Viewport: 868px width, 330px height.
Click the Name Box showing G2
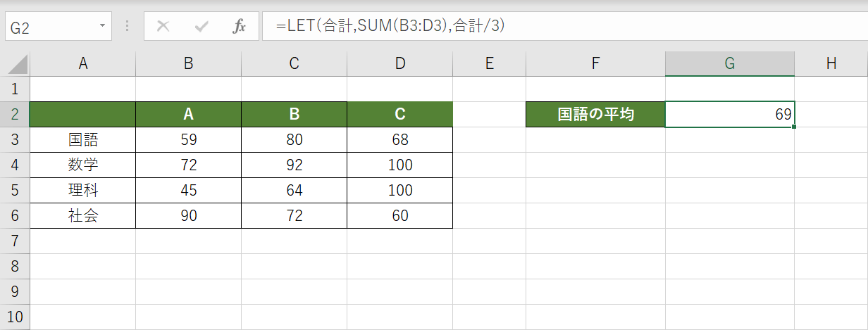point(49,27)
